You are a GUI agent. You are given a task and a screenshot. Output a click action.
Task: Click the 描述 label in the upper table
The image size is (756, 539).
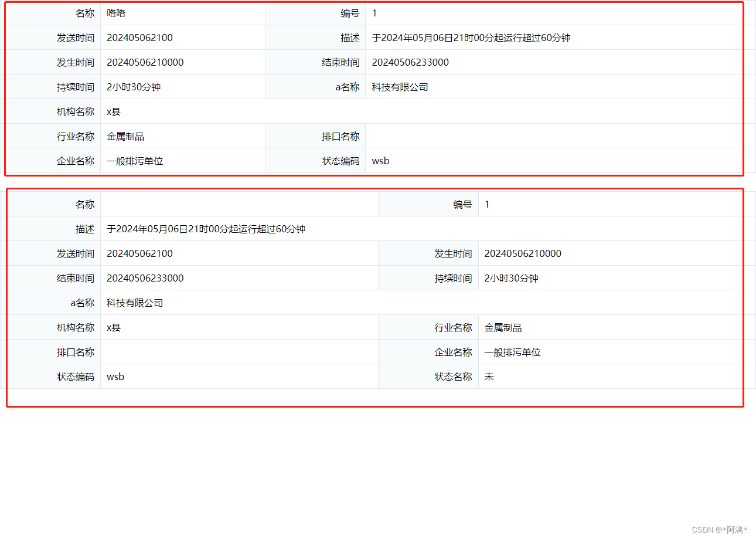point(350,38)
